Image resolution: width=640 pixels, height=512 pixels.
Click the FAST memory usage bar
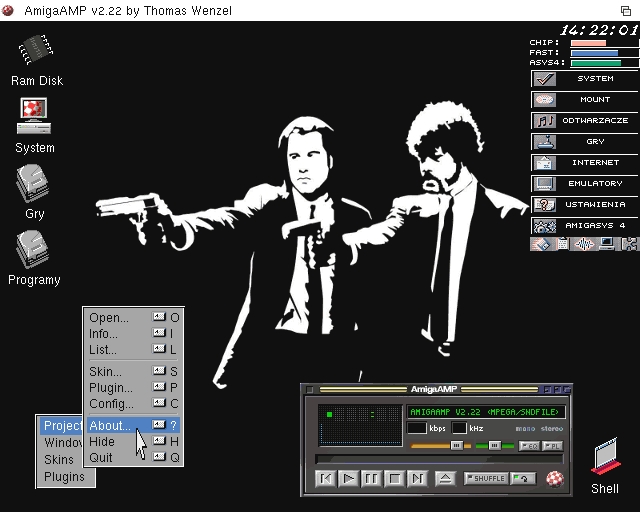[604, 53]
